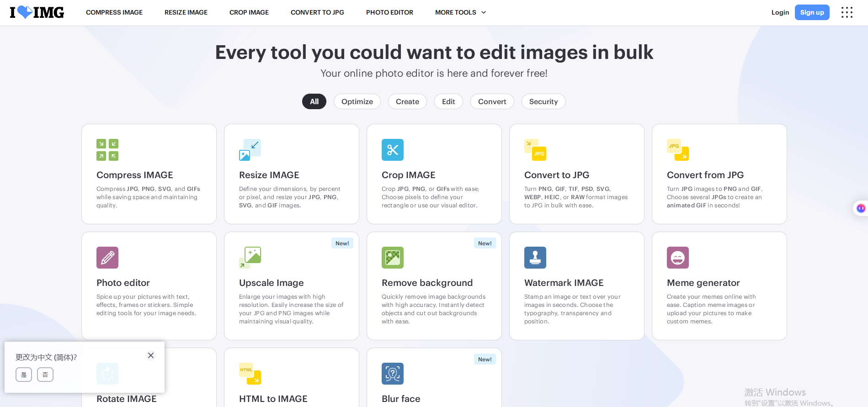Viewport: 868px width, 407px height.
Task: Click the New! badge on Remove background
Action: 485,243
